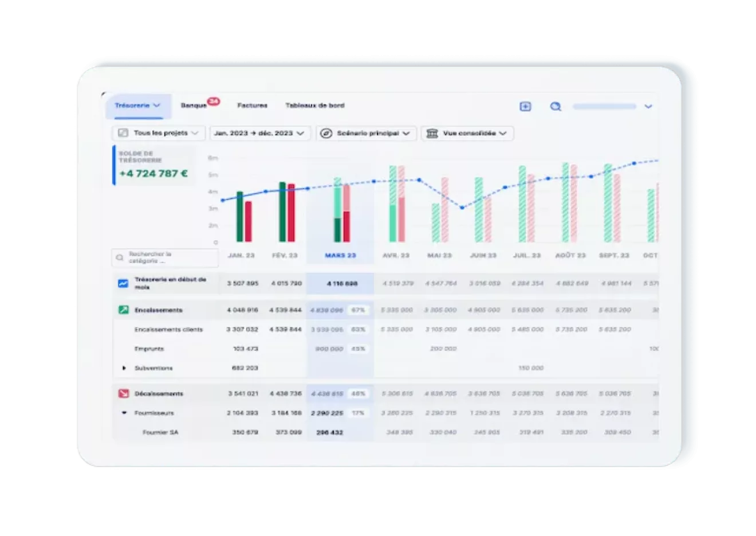Open the user account chevron menu
756x536 pixels.
(648, 107)
